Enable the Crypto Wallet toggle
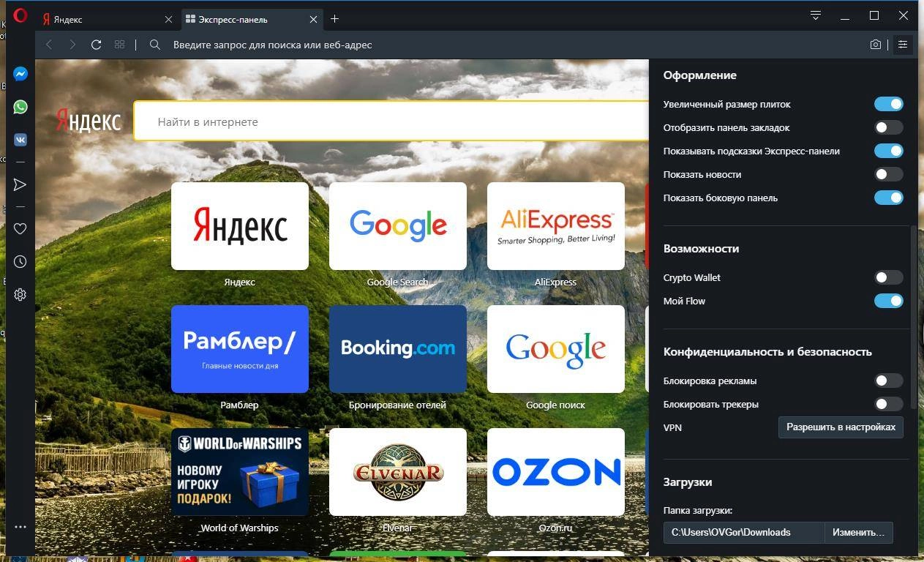 tap(889, 277)
